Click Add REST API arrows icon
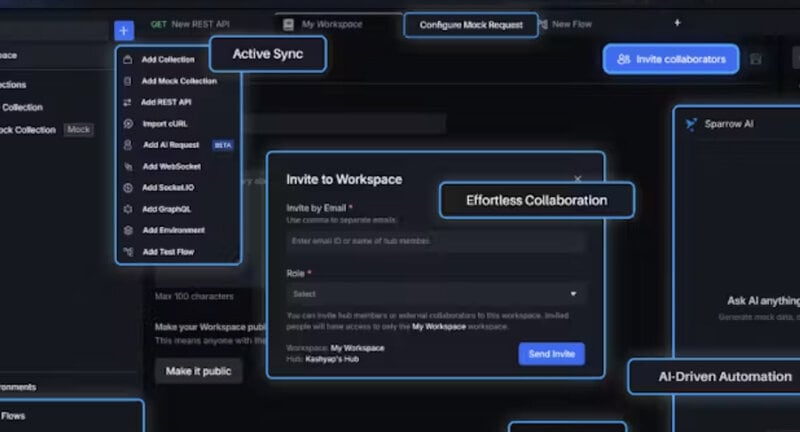 (128, 103)
